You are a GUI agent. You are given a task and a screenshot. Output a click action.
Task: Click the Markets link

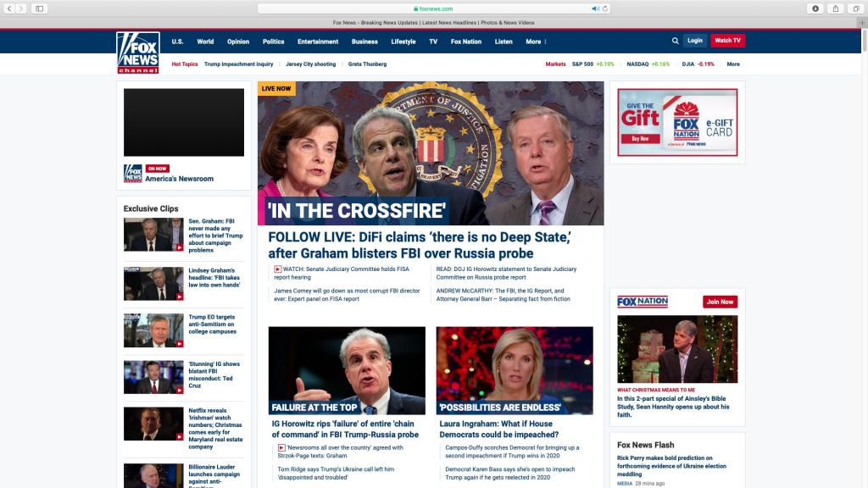coord(555,64)
